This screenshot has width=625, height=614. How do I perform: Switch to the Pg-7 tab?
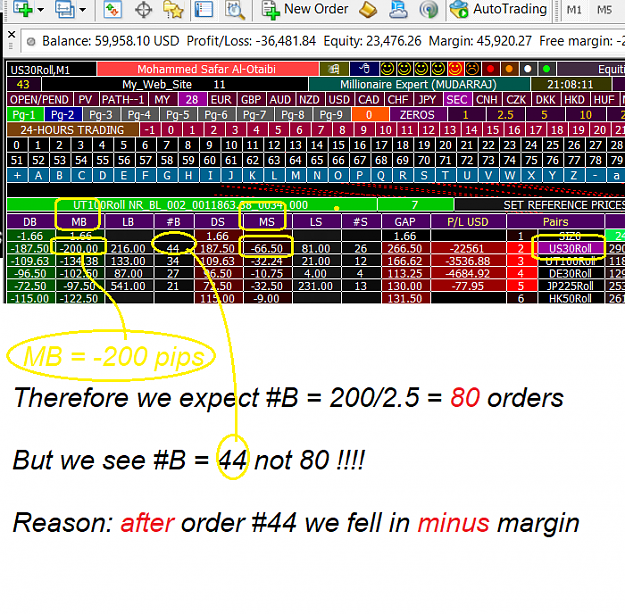254,115
